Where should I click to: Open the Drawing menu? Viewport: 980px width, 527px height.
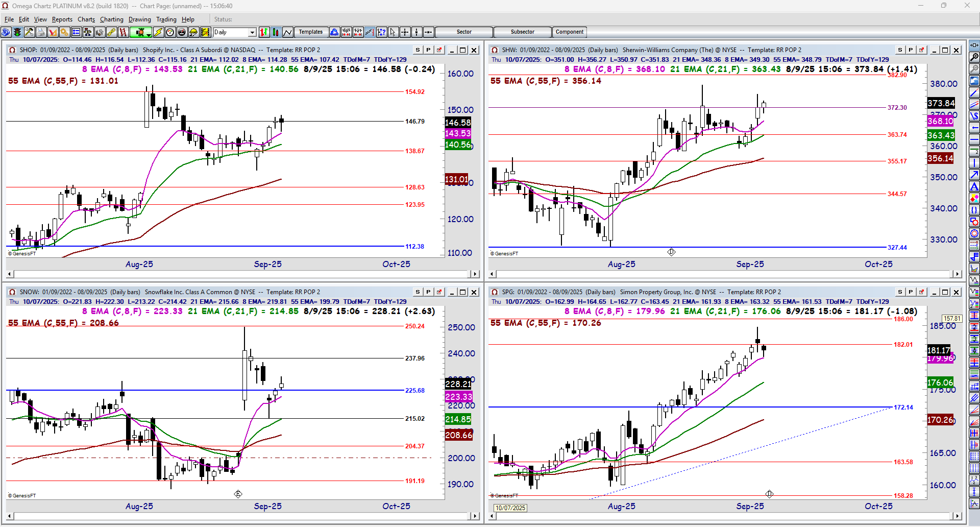[x=140, y=19]
